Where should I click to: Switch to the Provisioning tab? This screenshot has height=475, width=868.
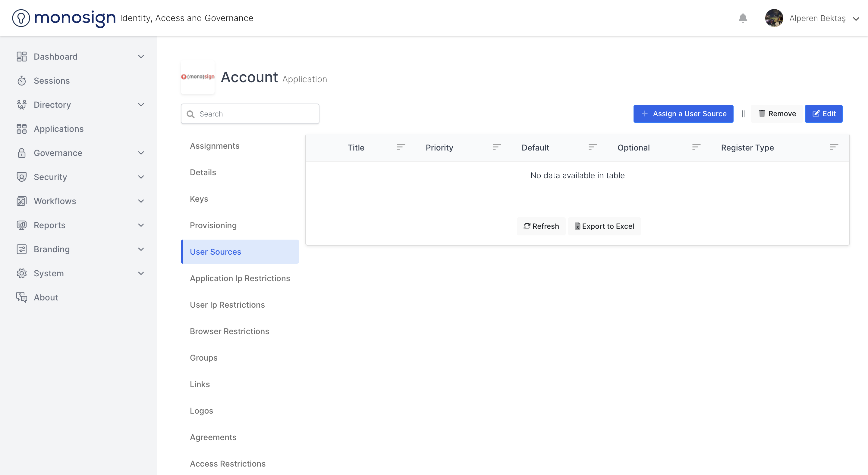(213, 225)
